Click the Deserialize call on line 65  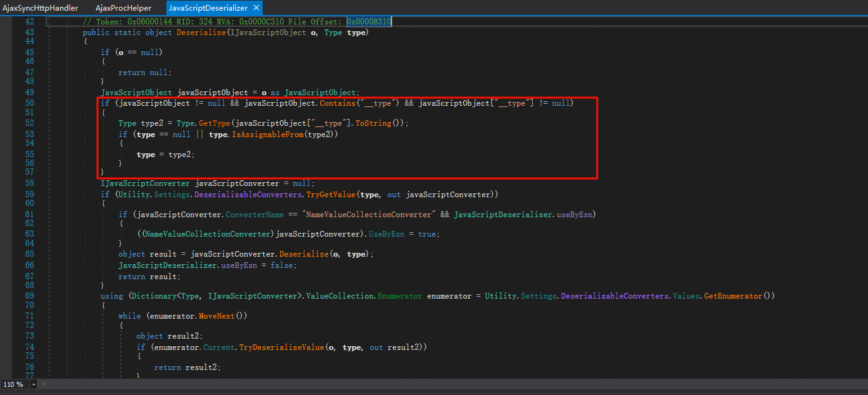tap(304, 254)
